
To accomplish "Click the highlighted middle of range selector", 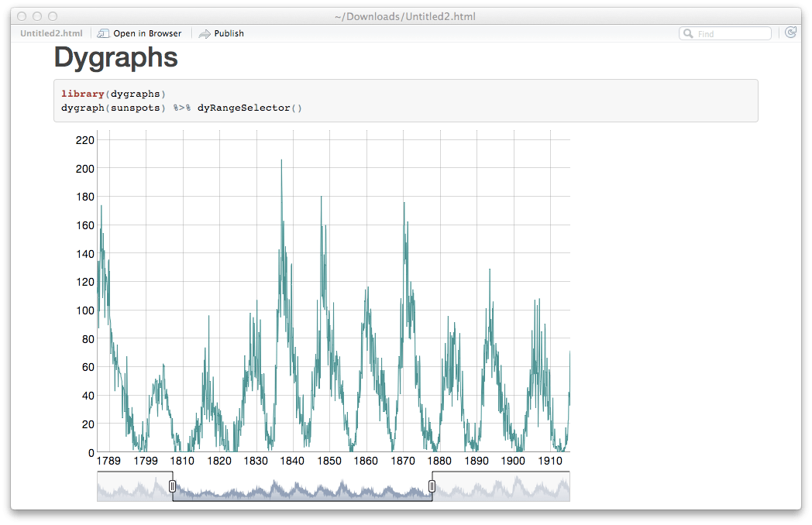I will pyautogui.click(x=302, y=488).
